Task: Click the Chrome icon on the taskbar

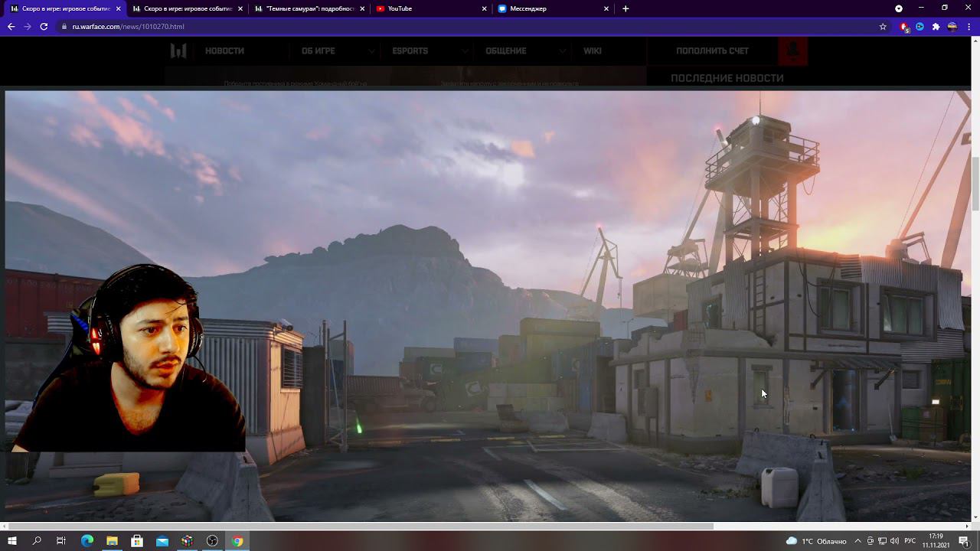Action: (237, 541)
